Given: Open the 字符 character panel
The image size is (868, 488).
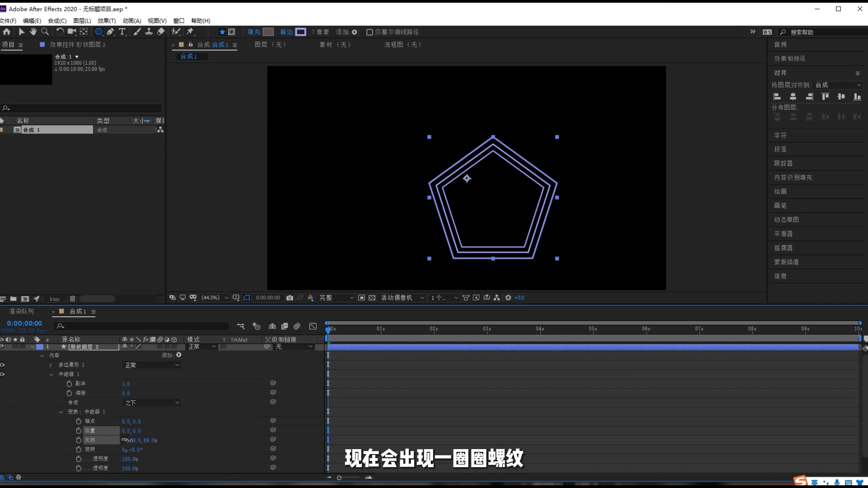Looking at the screenshot, I should pos(780,135).
